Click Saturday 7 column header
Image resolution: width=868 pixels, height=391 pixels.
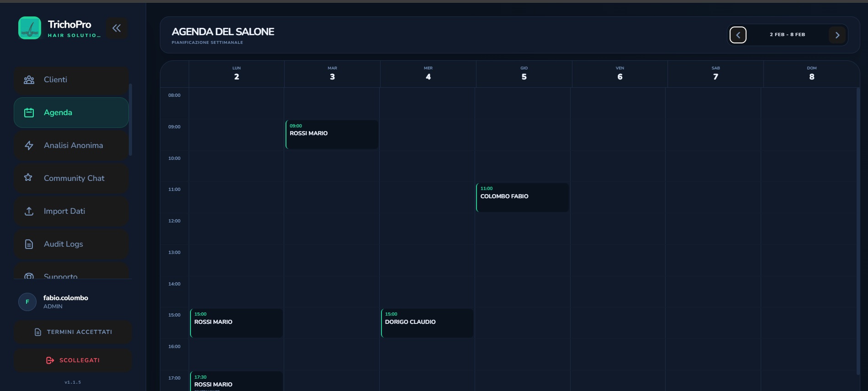click(x=716, y=74)
